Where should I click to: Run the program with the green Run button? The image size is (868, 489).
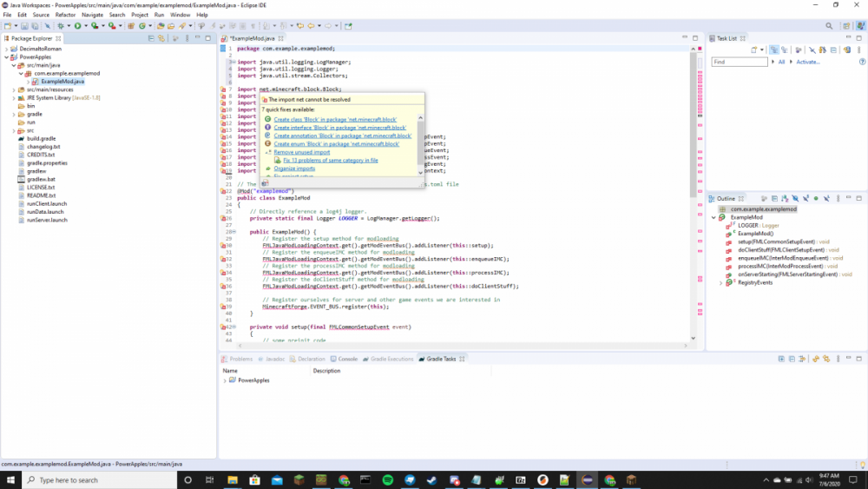tap(77, 25)
